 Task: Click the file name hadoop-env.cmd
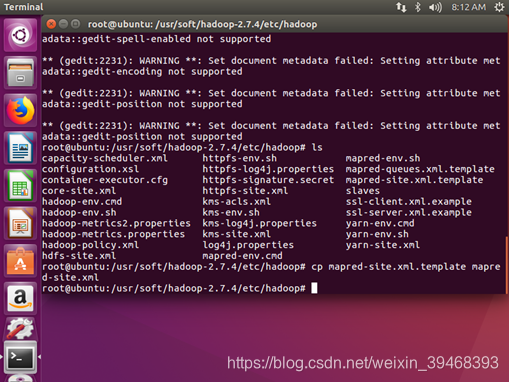[x=82, y=202]
